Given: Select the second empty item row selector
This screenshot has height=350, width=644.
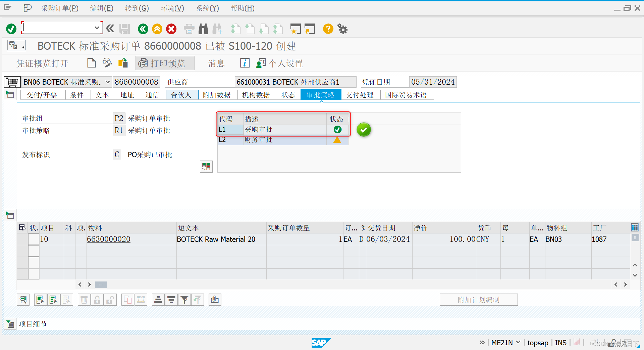Looking at the screenshot, I should [x=34, y=251].
